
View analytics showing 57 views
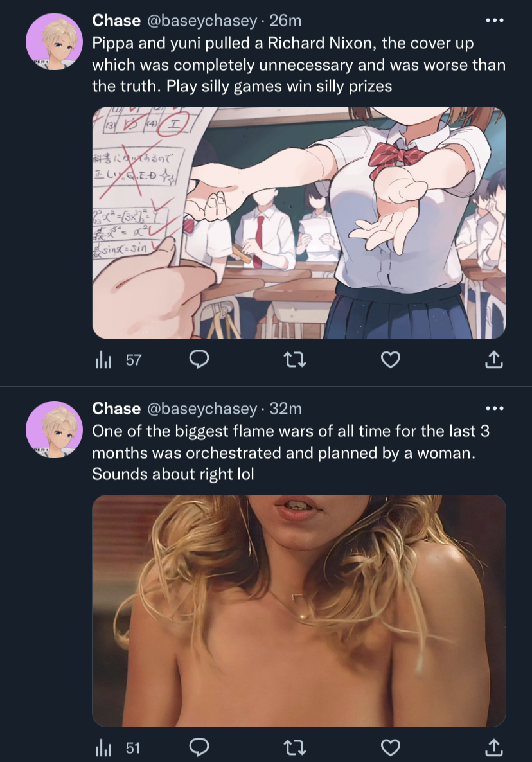118,360
